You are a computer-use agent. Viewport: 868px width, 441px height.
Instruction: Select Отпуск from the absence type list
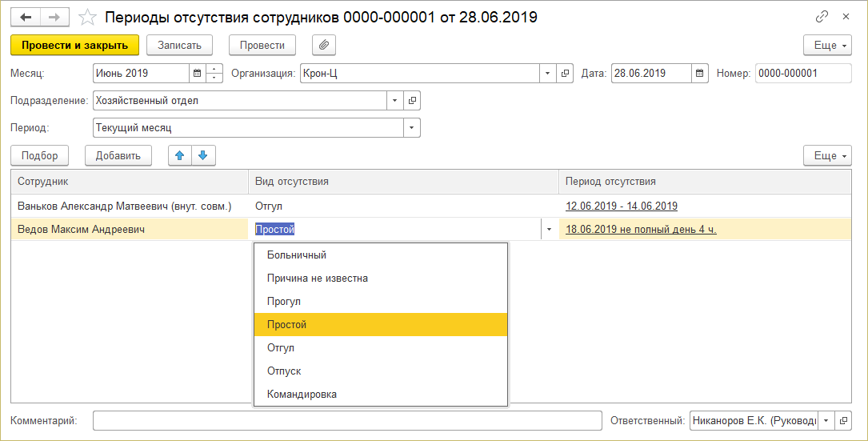coord(284,371)
